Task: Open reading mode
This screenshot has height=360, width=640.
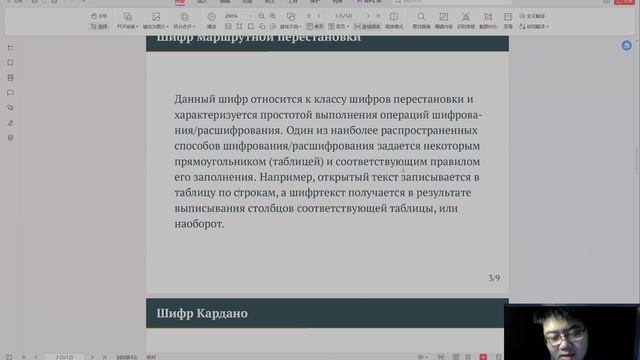Action: pos(394,21)
